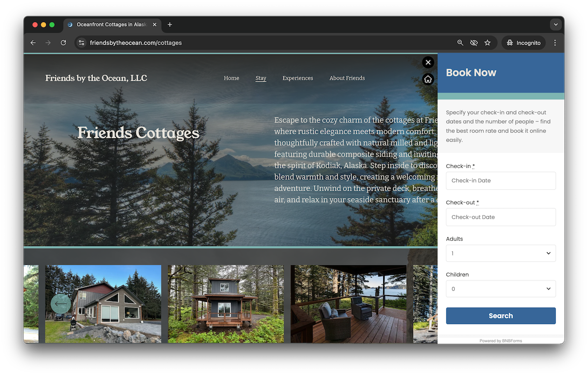
Task: Open a new browser tab
Action: (x=170, y=25)
